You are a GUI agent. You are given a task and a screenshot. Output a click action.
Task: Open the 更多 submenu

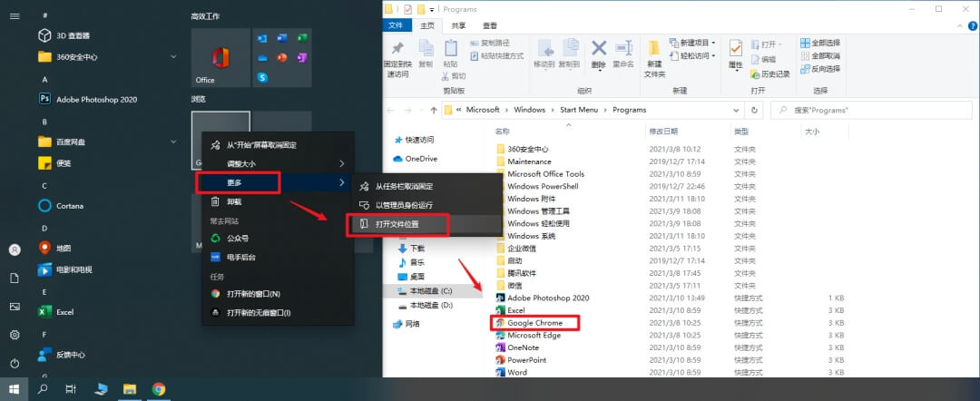pos(278,182)
